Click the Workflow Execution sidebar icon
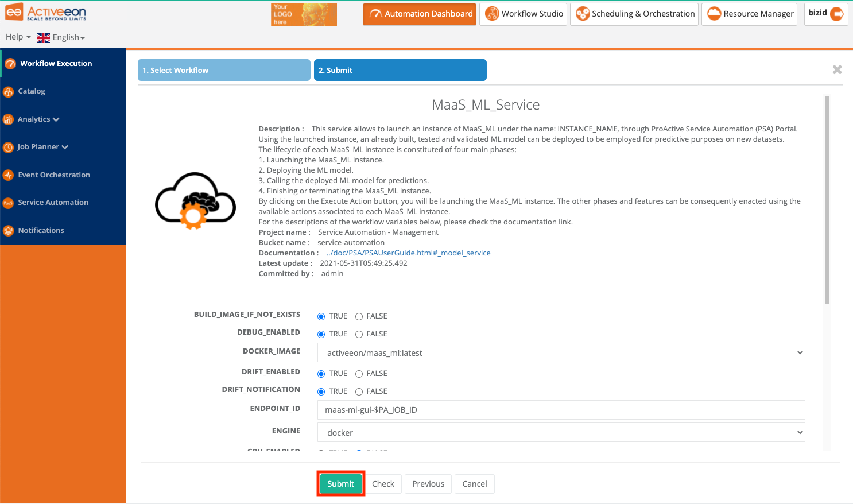 click(10, 64)
